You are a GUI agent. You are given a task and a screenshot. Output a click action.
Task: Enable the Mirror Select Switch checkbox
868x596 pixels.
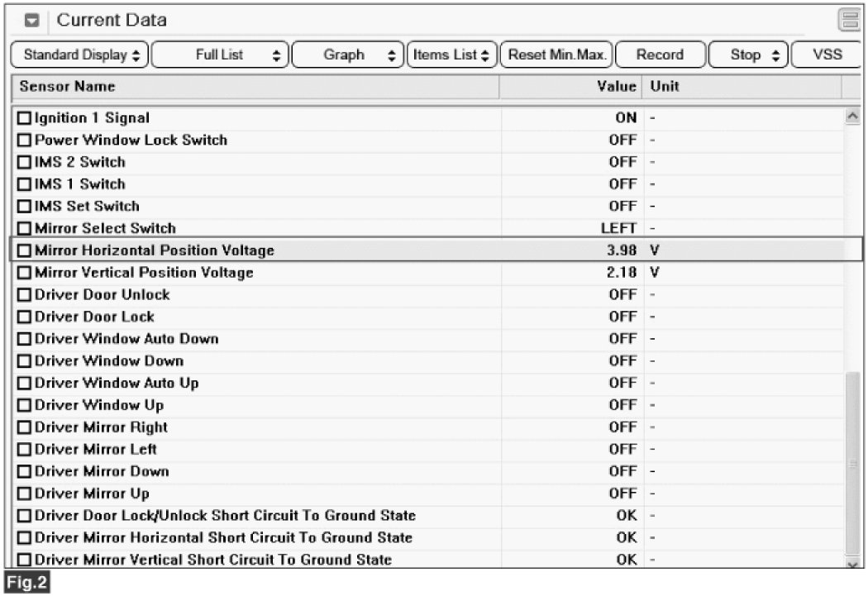pyautogui.click(x=23, y=228)
